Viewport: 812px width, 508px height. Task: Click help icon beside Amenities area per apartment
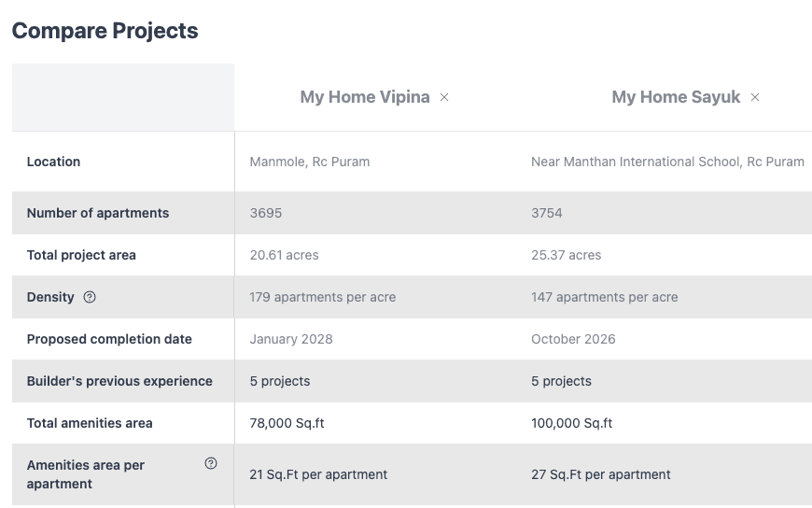tap(211, 463)
